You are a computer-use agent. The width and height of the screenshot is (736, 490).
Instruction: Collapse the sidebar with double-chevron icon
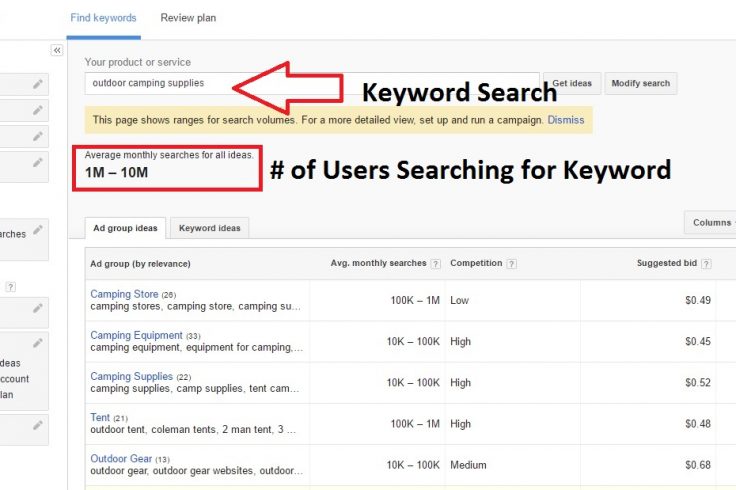[57, 50]
